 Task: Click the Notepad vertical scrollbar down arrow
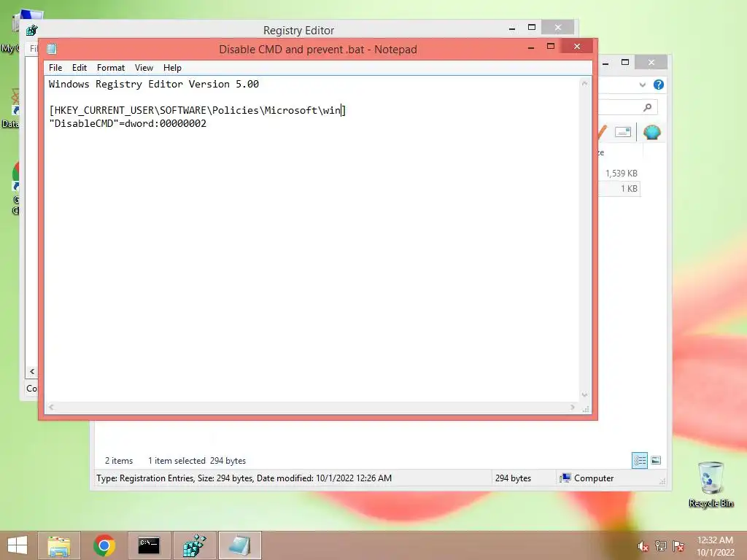coord(584,394)
